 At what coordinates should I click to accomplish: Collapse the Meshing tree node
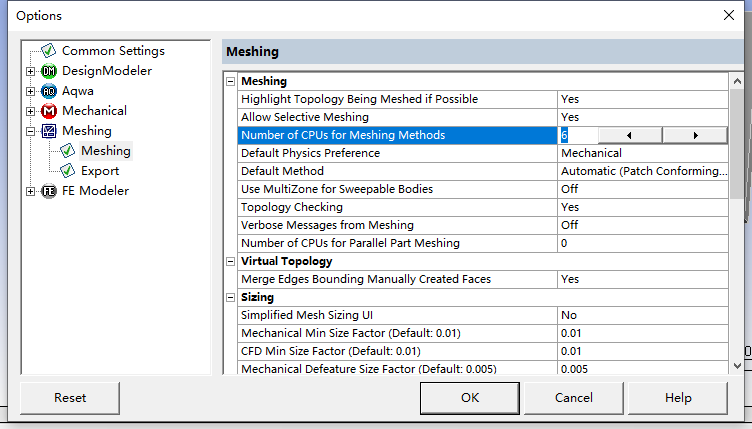pos(30,131)
